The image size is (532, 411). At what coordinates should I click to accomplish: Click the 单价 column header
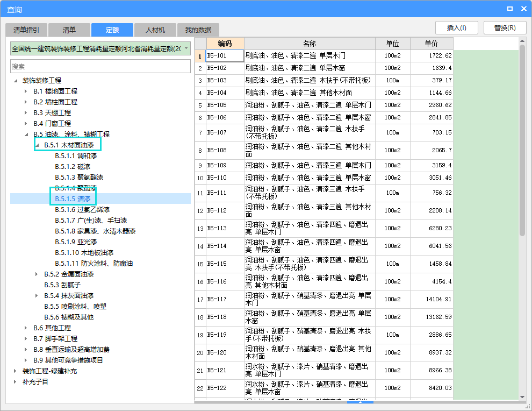(432, 44)
